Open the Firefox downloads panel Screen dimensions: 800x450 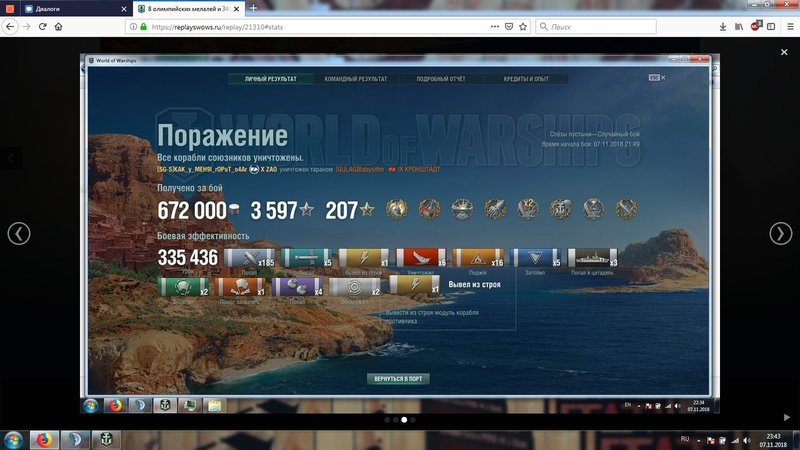pos(723,27)
